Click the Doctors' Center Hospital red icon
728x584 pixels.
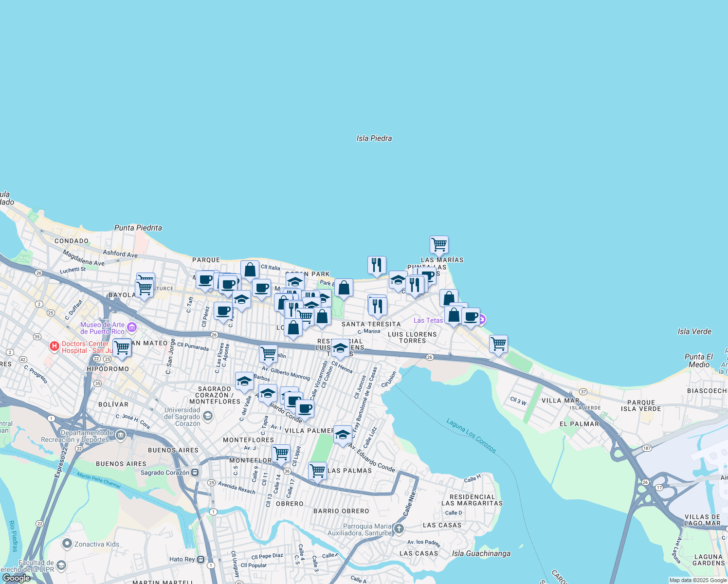pos(55,346)
